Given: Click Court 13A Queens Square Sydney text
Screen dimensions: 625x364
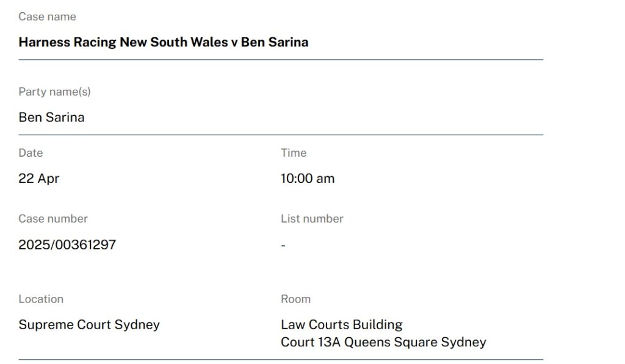Looking at the screenshot, I should tap(383, 342).
